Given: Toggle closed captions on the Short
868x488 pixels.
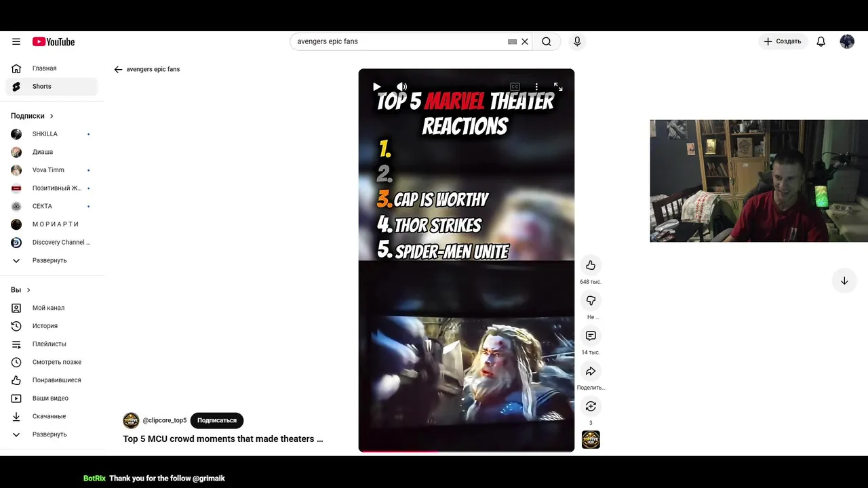Looking at the screenshot, I should 515,87.
